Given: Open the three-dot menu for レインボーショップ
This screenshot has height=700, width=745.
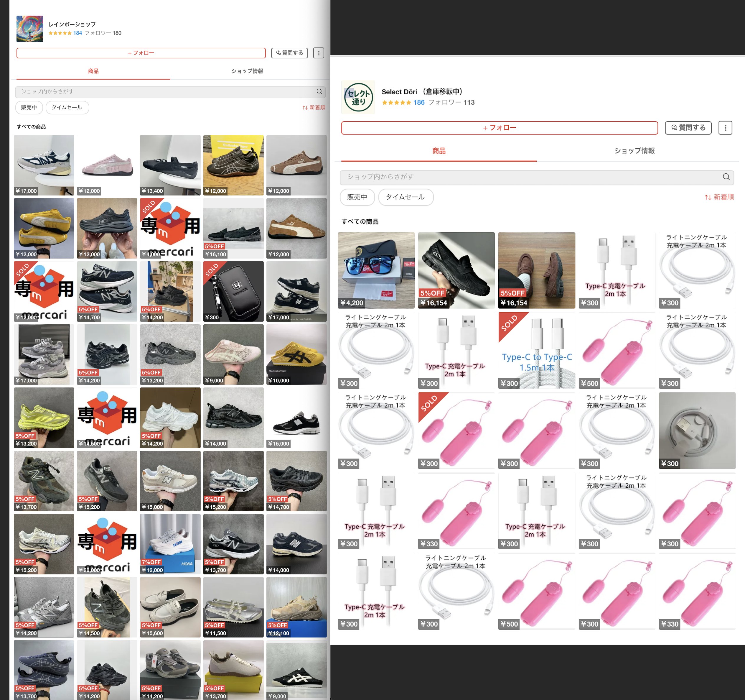Looking at the screenshot, I should pos(319,53).
